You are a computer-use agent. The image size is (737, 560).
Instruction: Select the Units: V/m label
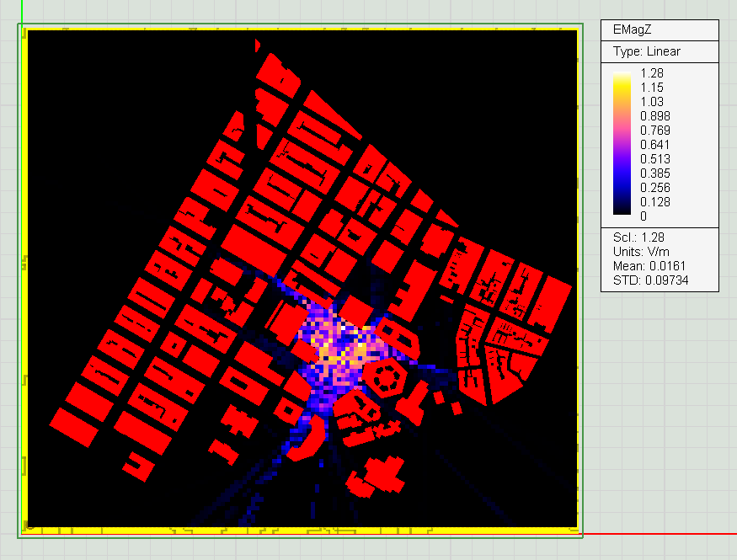pyautogui.click(x=643, y=252)
